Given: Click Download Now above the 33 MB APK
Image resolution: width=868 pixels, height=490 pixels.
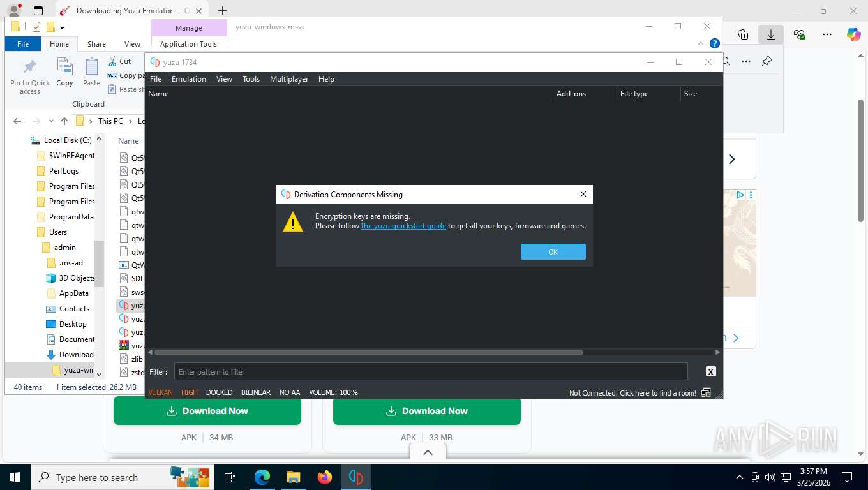Looking at the screenshot, I should (427, 411).
